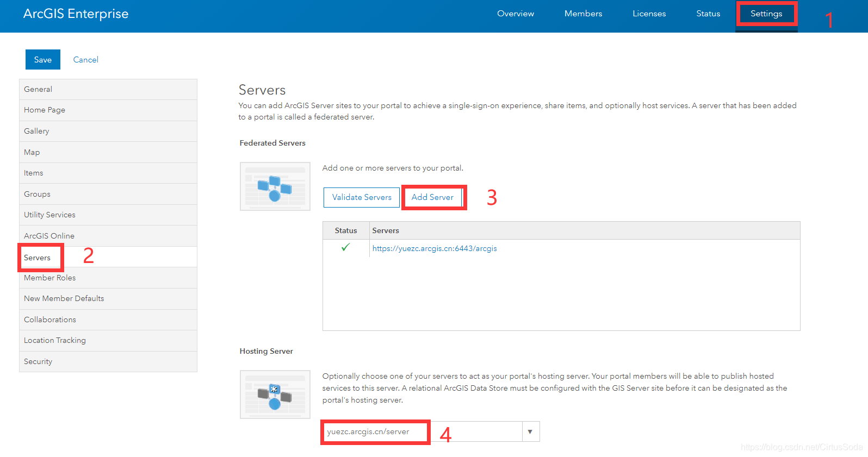Viewport: 868px width, 457px height.
Task: Click the Hosting Server illustration icon
Action: (x=275, y=395)
